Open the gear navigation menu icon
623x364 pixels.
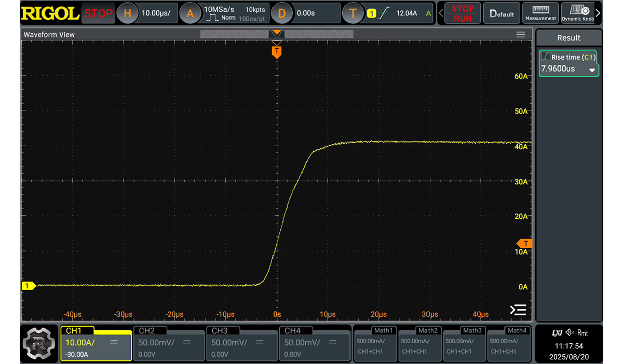pos(39,343)
